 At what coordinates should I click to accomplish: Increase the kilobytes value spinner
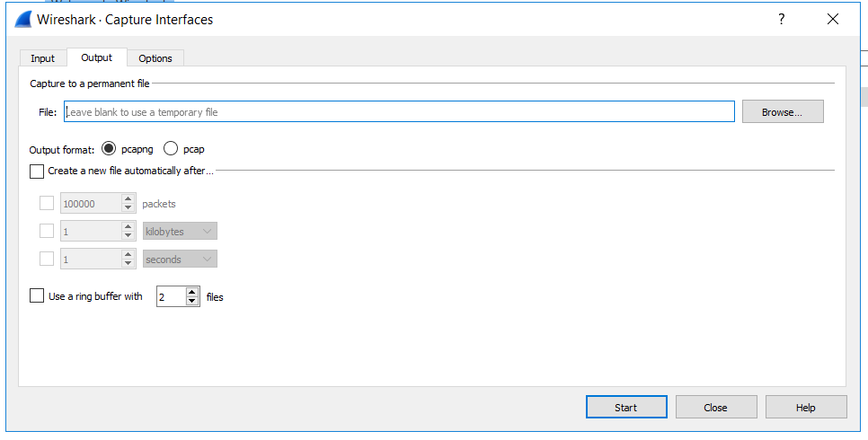[128, 226]
